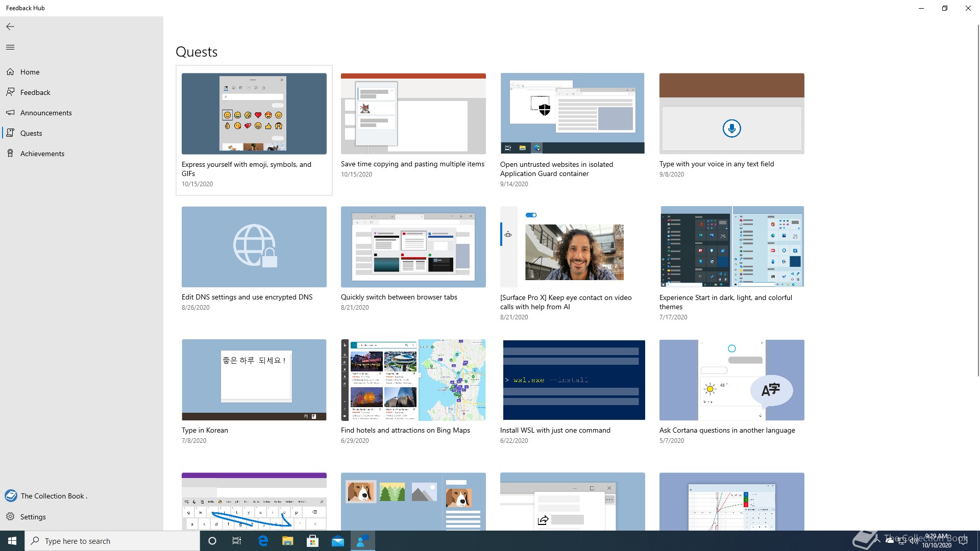
Task: Open the Windows Start menu
Action: [x=12, y=541]
